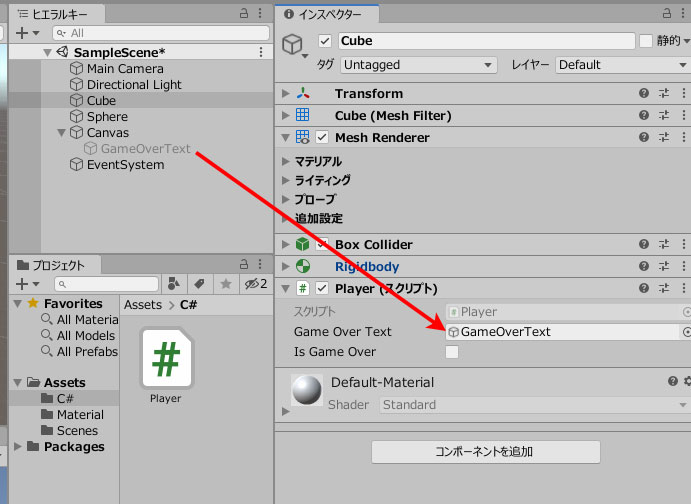This screenshot has height=504, width=691.
Task: Open the Shader dropdown showing Standard
Action: click(535, 405)
